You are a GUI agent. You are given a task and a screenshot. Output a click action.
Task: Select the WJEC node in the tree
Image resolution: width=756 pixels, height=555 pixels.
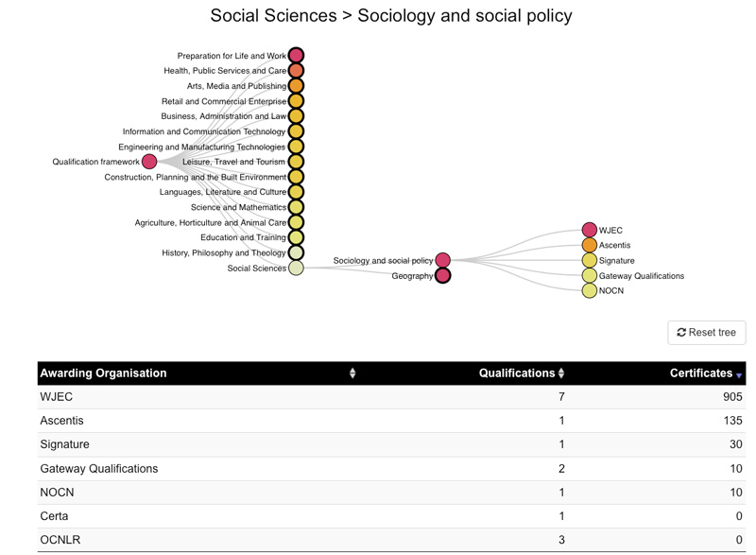(589, 230)
